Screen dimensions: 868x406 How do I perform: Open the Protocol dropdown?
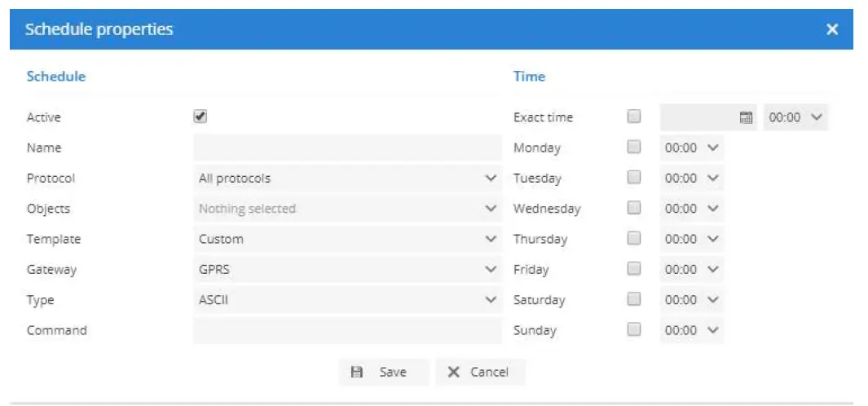[x=347, y=178]
